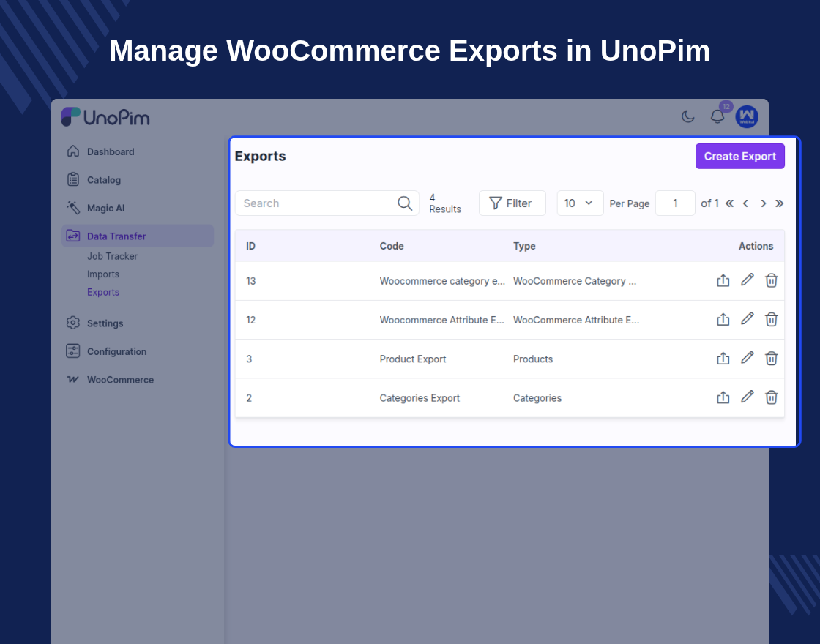
Task: Go to next page arrow
Action: coord(764,203)
